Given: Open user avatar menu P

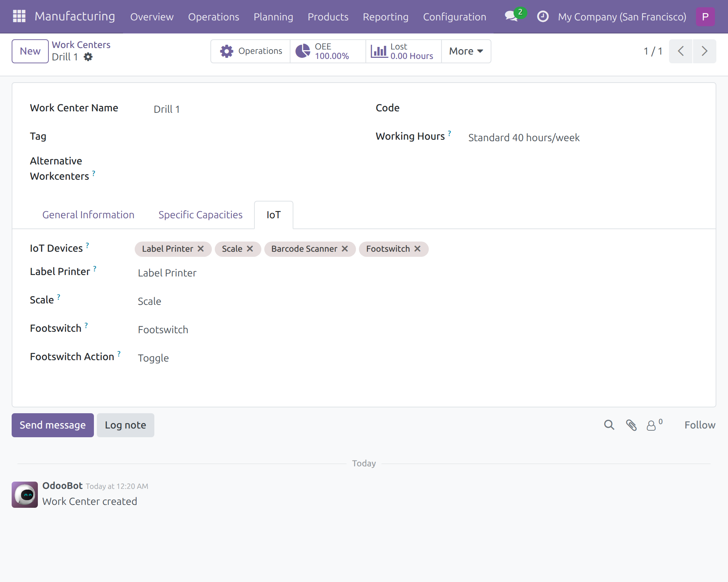Looking at the screenshot, I should pos(705,17).
